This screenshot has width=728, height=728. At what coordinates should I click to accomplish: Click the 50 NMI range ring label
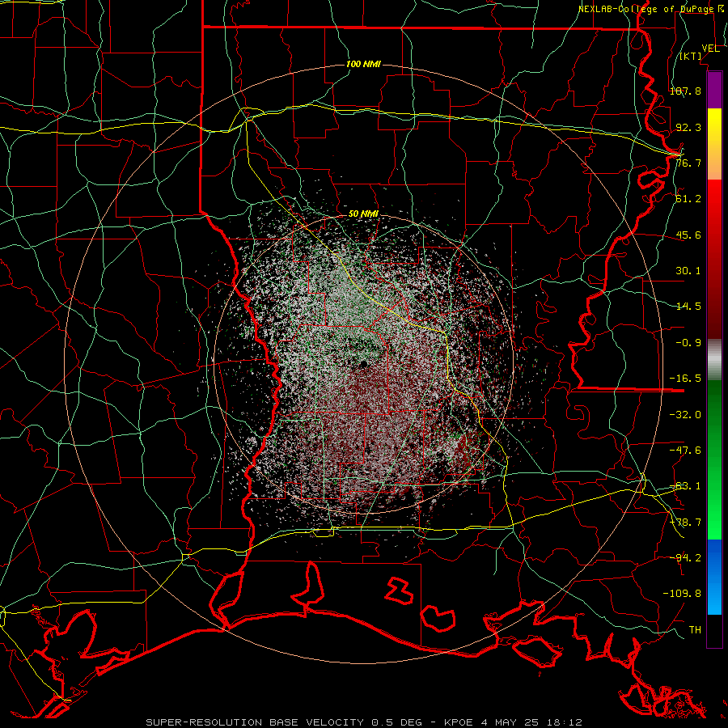(363, 214)
